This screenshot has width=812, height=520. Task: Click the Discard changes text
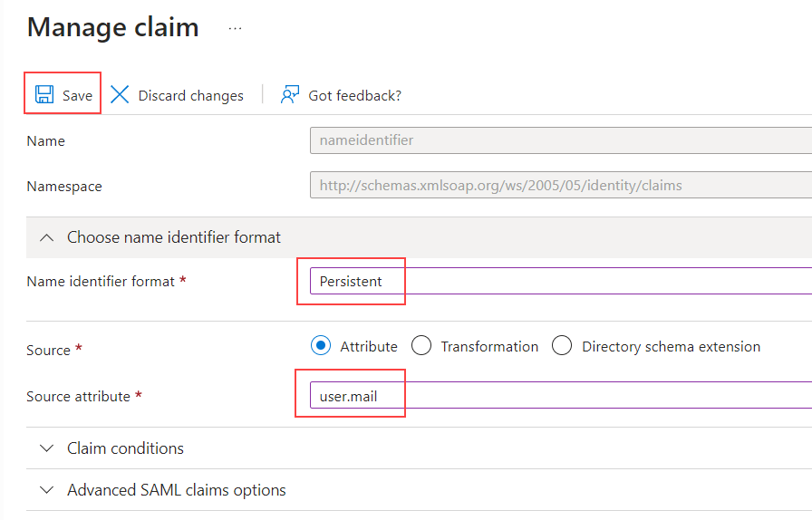(x=190, y=95)
